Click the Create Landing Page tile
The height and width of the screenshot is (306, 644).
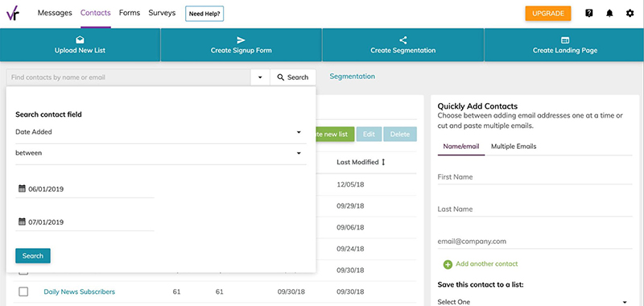[565, 45]
